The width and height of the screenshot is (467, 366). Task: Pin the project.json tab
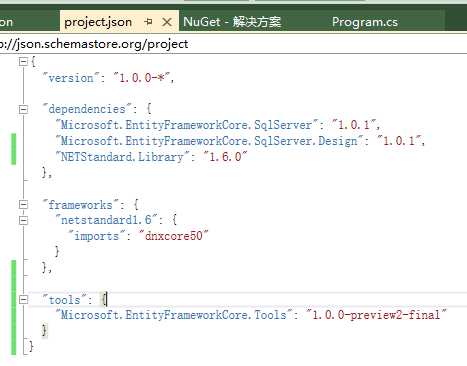pos(149,22)
